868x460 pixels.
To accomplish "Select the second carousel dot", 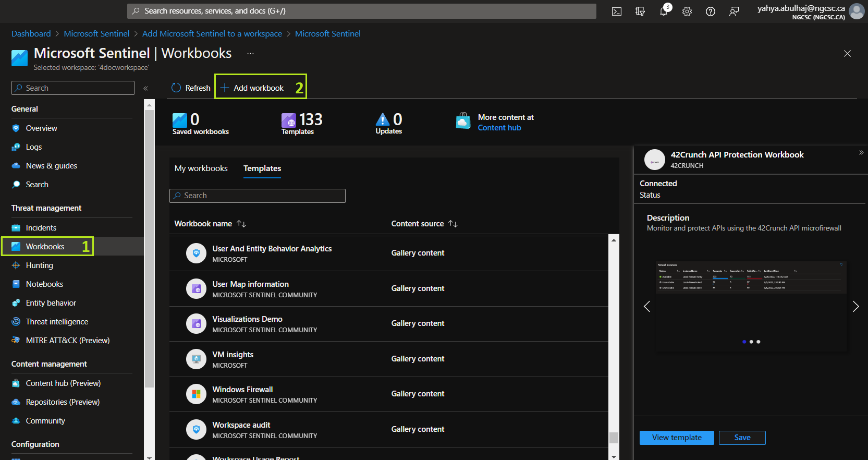I will [x=751, y=342].
